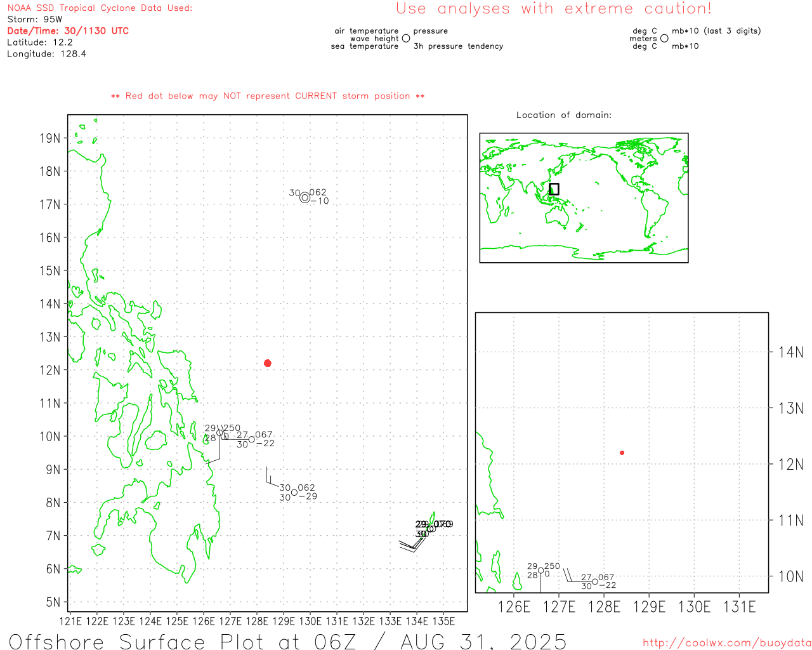Click the '128E' label on main map axis
Screen dimensions: 812x650
coord(257,621)
